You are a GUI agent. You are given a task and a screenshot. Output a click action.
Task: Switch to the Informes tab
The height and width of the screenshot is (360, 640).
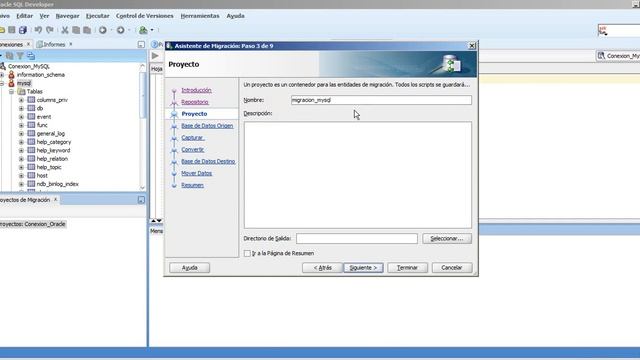tap(54, 44)
